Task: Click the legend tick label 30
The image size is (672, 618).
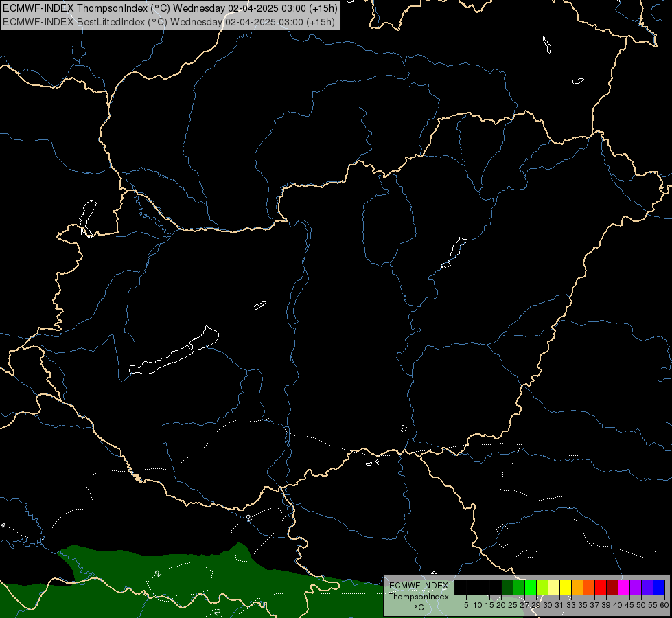Action: (548, 605)
